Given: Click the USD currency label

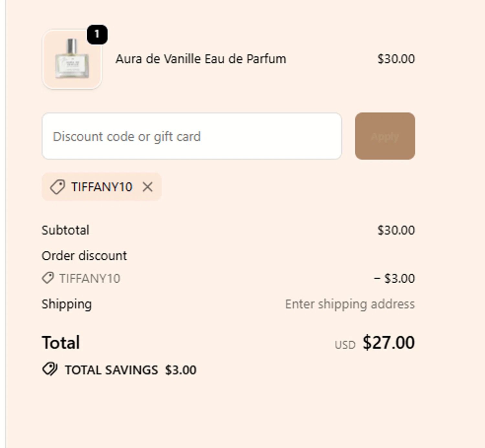Looking at the screenshot, I should pyautogui.click(x=345, y=345).
